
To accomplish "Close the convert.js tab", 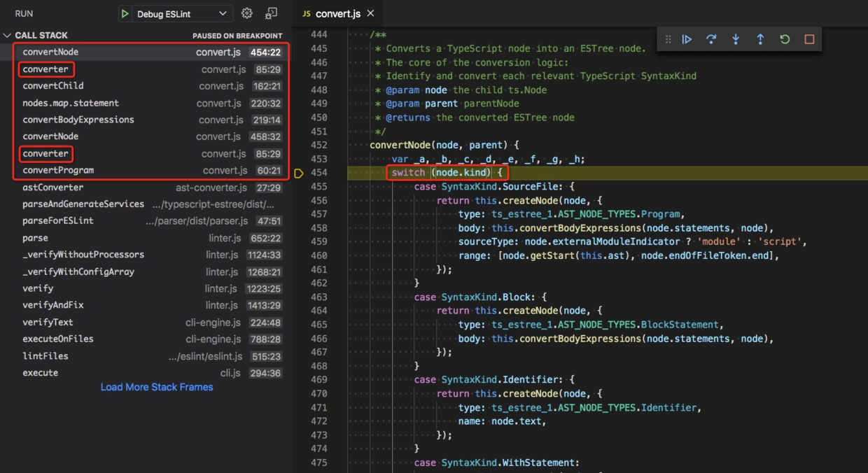I will pyautogui.click(x=370, y=13).
